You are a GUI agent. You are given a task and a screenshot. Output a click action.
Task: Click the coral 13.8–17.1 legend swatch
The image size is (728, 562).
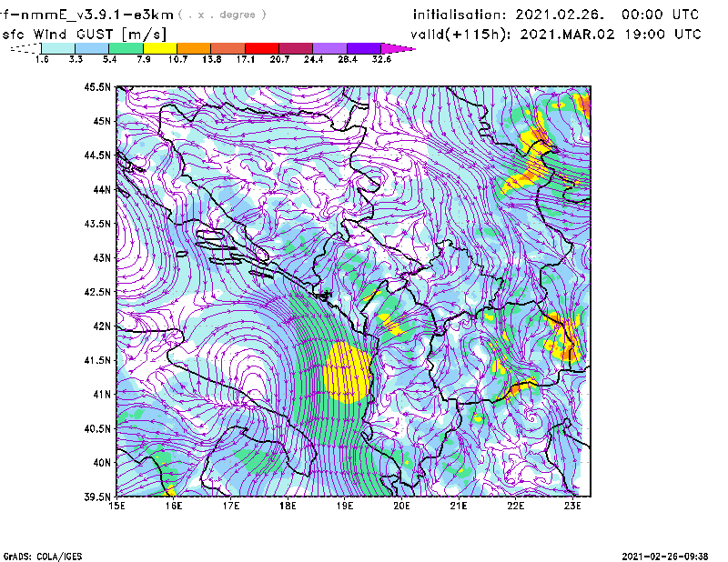[x=228, y=48]
